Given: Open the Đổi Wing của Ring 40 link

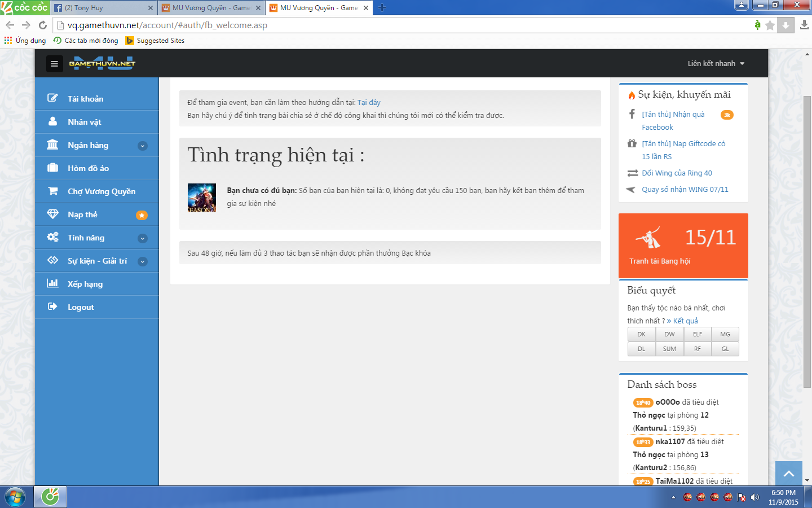Looking at the screenshot, I should coord(677,173).
